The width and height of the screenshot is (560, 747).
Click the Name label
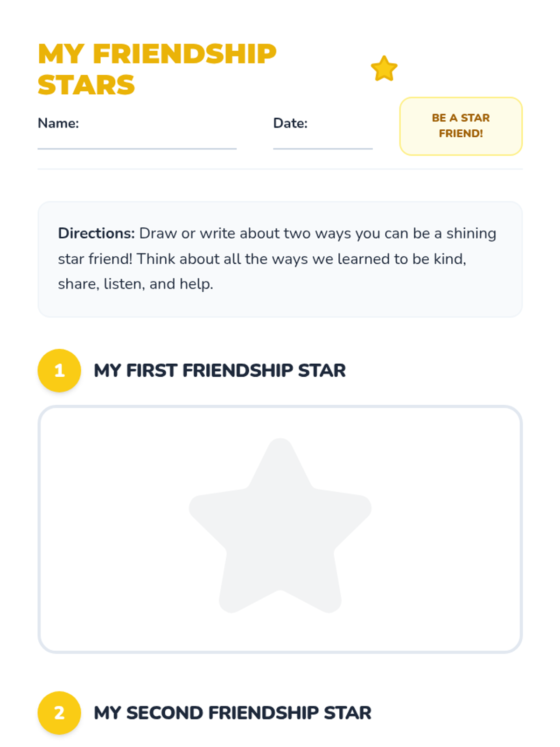click(58, 123)
